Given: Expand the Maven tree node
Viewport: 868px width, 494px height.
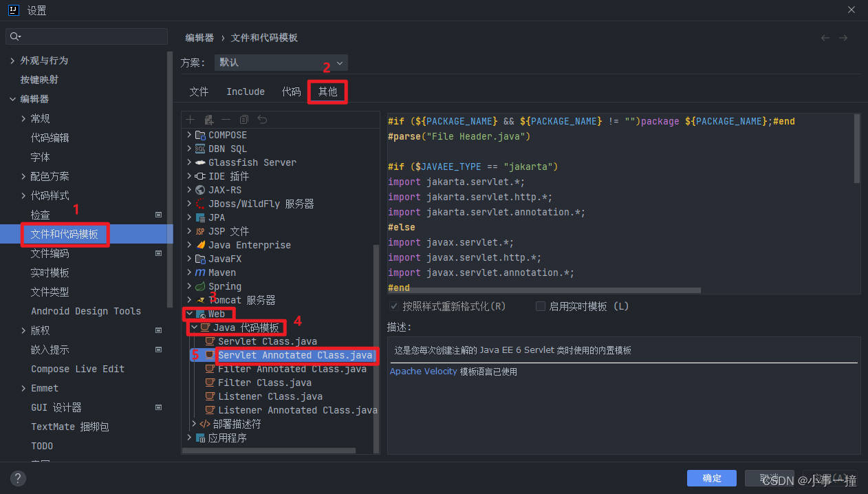Looking at the screenshot, I should click(189, 272).
